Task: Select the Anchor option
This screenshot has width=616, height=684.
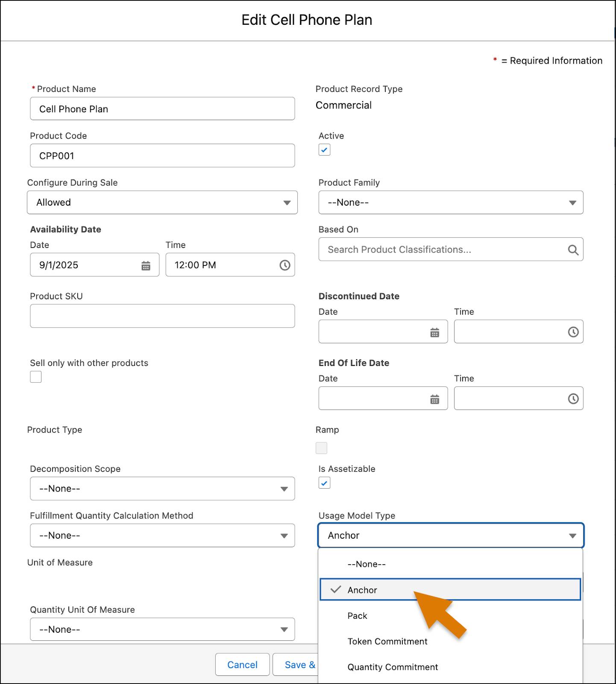Action: tap(451, 590)
